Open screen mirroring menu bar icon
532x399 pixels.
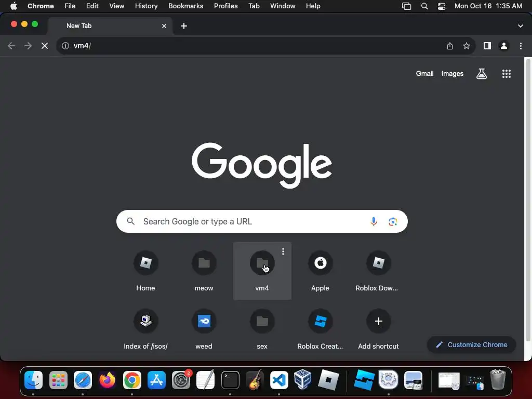(406, 6)
